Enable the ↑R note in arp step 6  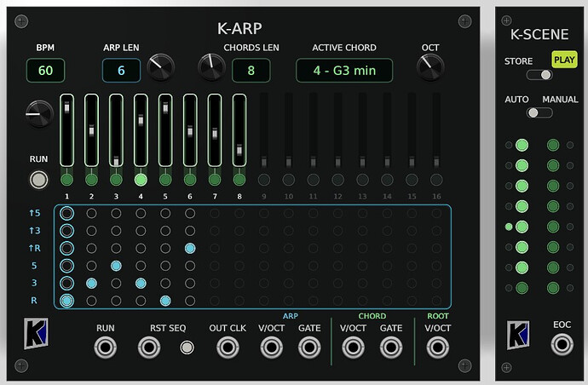coord(190,248)
